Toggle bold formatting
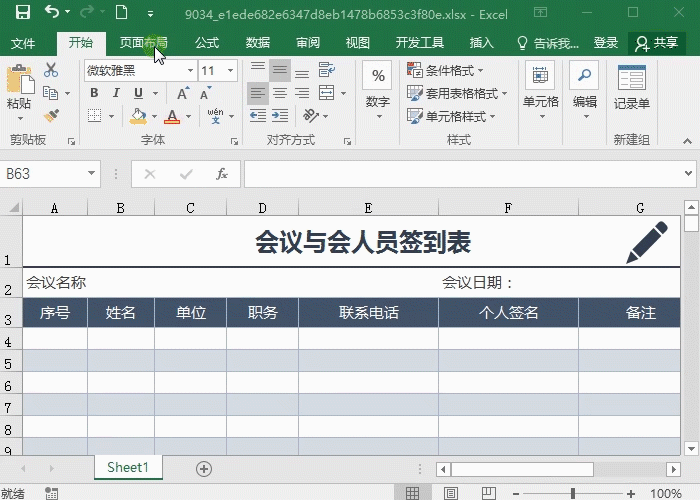 (x=94, y=93)
